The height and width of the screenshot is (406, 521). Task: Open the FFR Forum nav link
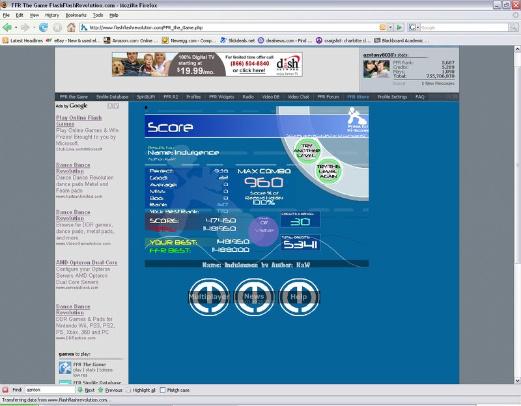pyautogui.click(x=328, y=97)
